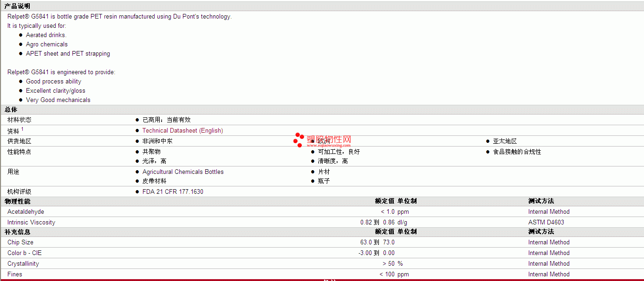Click Internal Method in the Chip Size row

coord(549,243)
